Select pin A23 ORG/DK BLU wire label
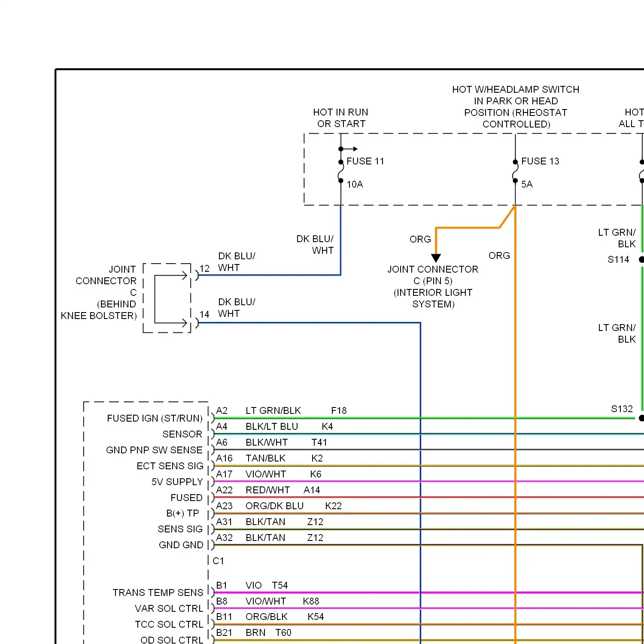The image size is (644, 644). [x=274, y=506]
